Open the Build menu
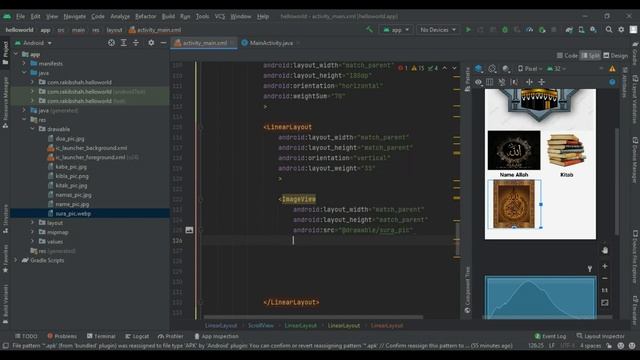The height and width of the screenshot is (360, 640). point(168,16)
